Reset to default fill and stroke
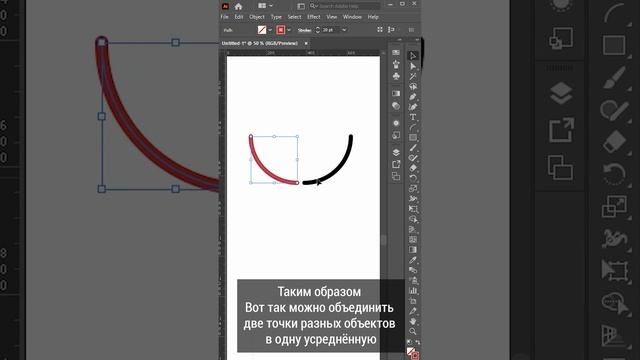The width and height of the screenshot is (640, 360). point(408,342)
